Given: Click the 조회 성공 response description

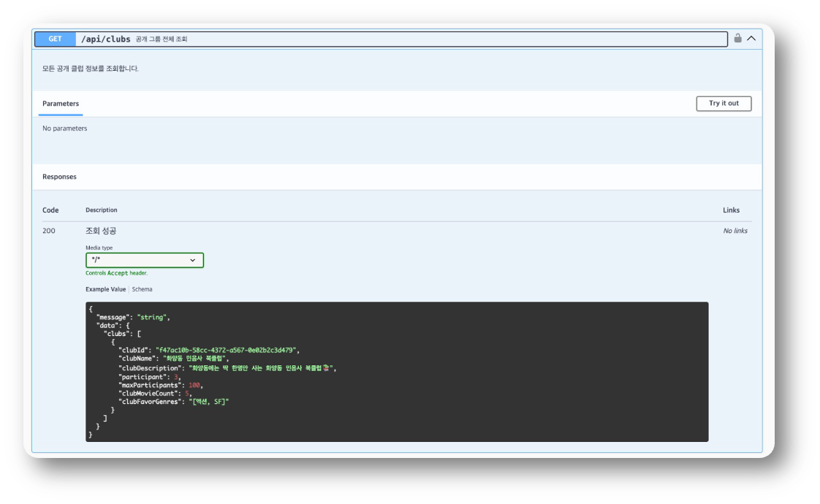Looking at the screenshot, I should pyautogui.click(x=101, y=231).
